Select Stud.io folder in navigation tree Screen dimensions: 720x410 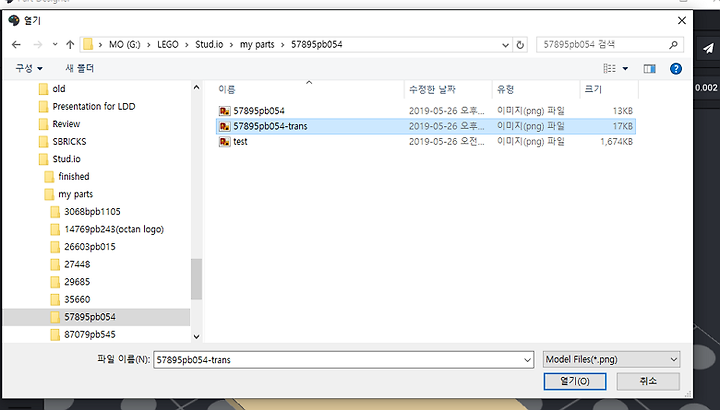(67, 159)
